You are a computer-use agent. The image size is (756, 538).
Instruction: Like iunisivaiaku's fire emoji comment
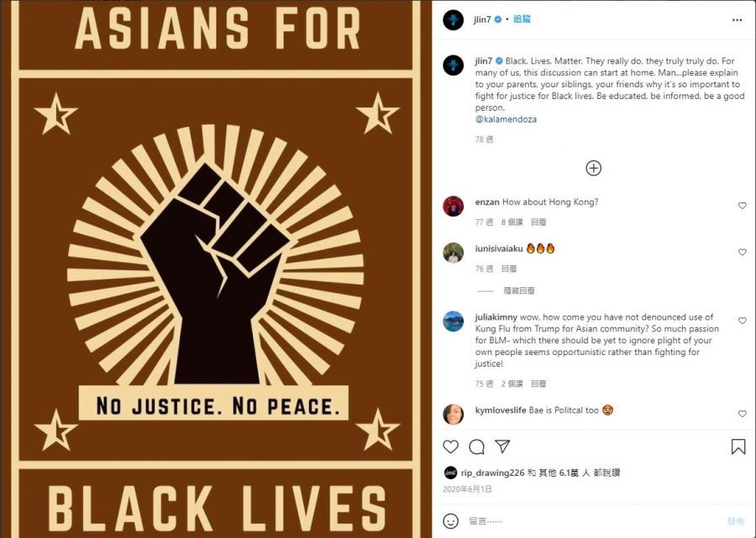pos(742,252)
